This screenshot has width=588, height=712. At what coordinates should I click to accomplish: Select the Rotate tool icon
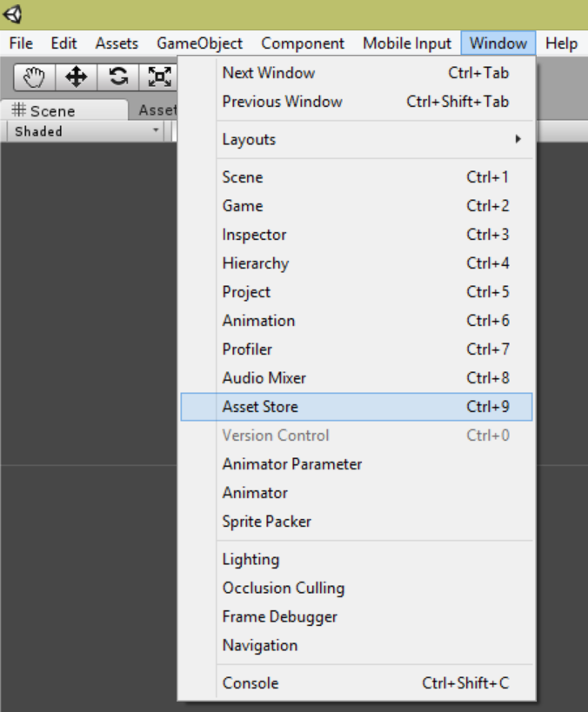coord(118,77)
